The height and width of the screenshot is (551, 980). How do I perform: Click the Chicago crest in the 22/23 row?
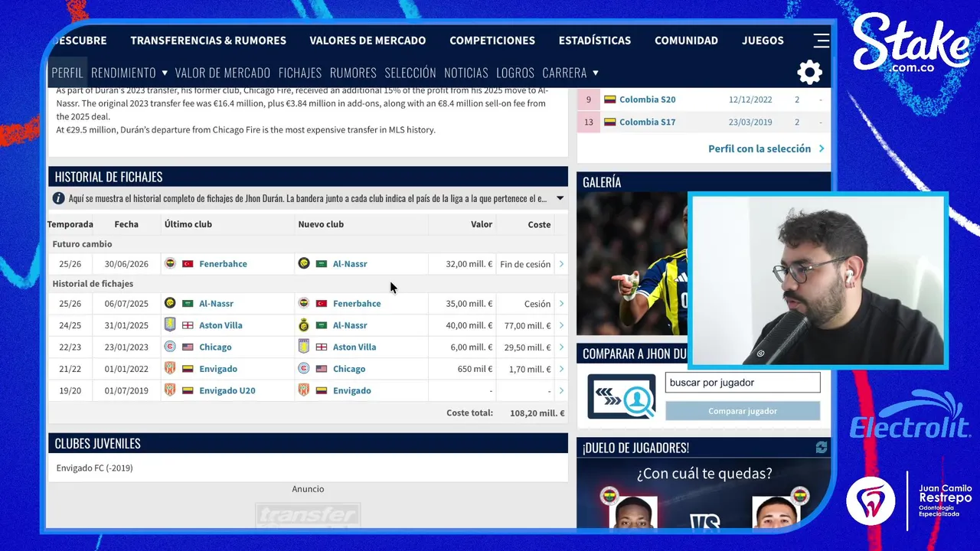[x=170, y=347]
